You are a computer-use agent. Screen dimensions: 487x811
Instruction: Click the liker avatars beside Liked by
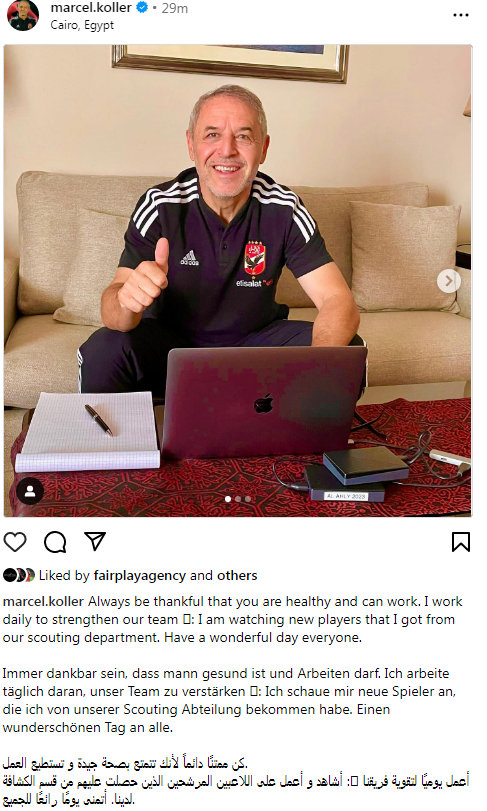(19, 575)
